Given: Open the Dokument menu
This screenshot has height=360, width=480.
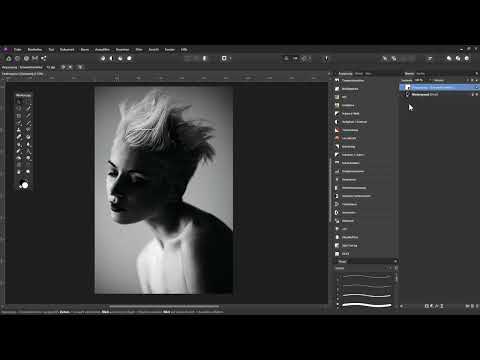Looking at the screenshot, I should click(67, 49).
